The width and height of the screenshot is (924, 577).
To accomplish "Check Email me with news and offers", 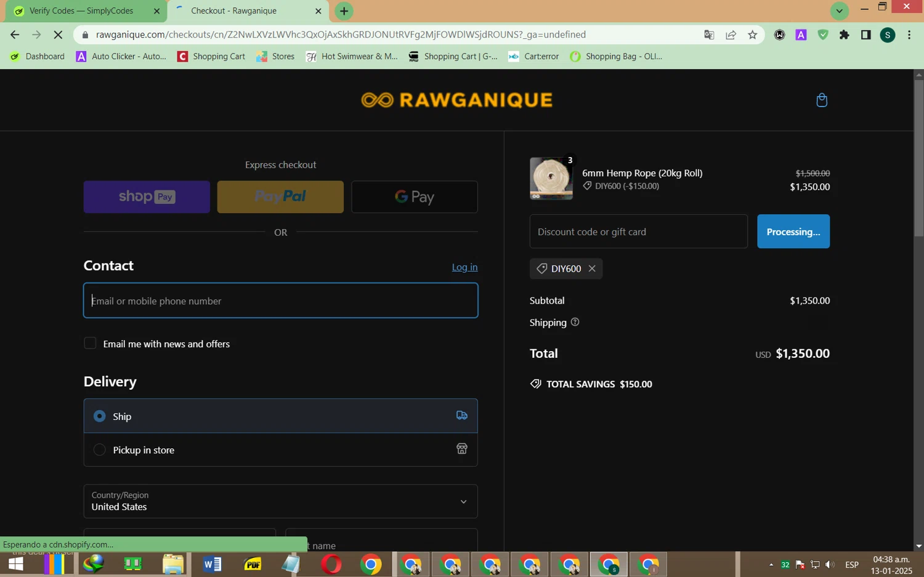I will (x=90, y=343).
